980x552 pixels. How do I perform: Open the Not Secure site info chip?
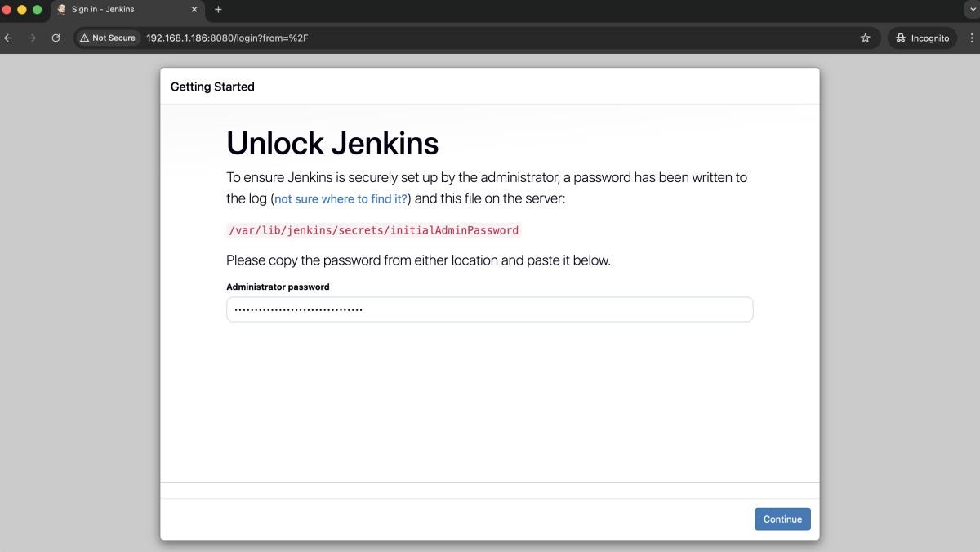pyautogui.click(x=108, y=38)
